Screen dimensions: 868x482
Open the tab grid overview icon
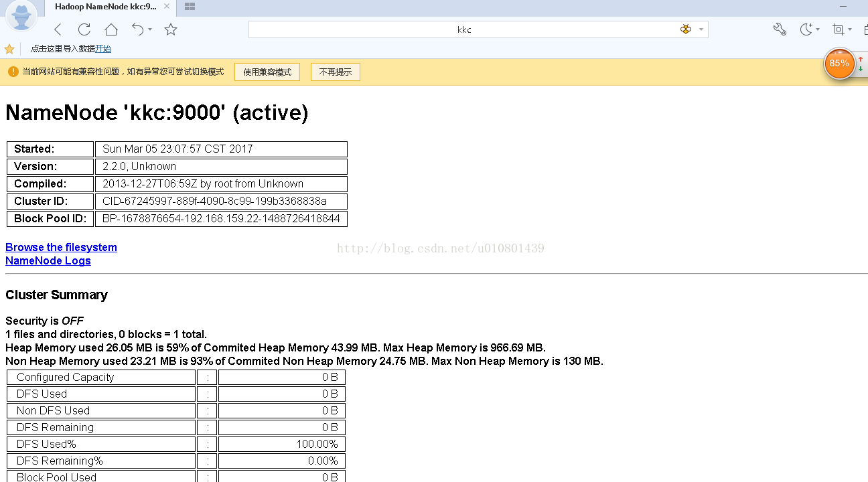tap(190, 7)
